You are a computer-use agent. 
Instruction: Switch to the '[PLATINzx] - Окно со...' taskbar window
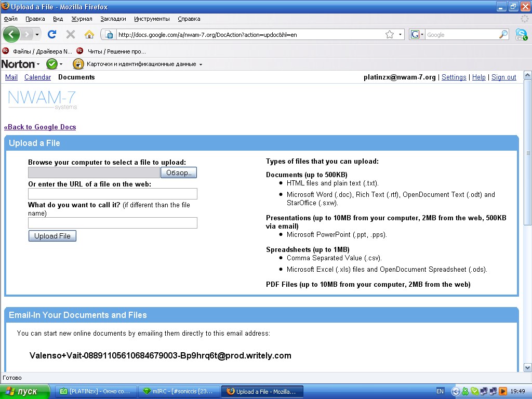point(96,392)
